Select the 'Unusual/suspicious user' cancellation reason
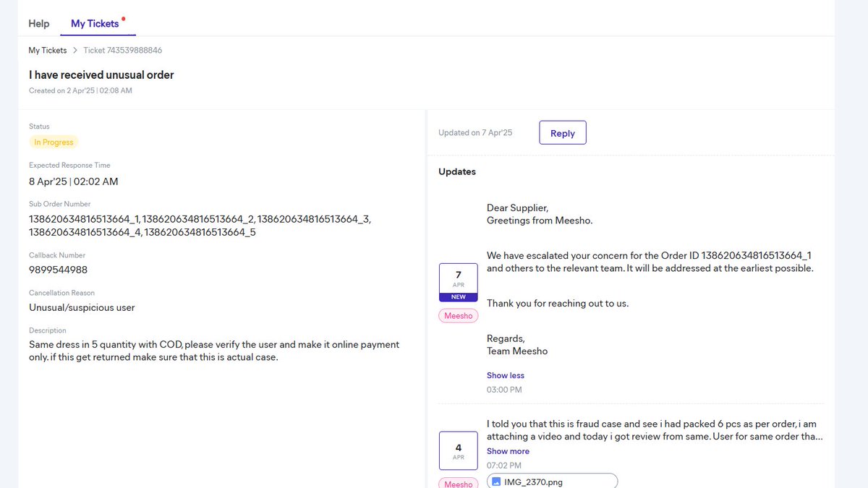This screenshot has width=868, height=488. click(x=82, y=307)
